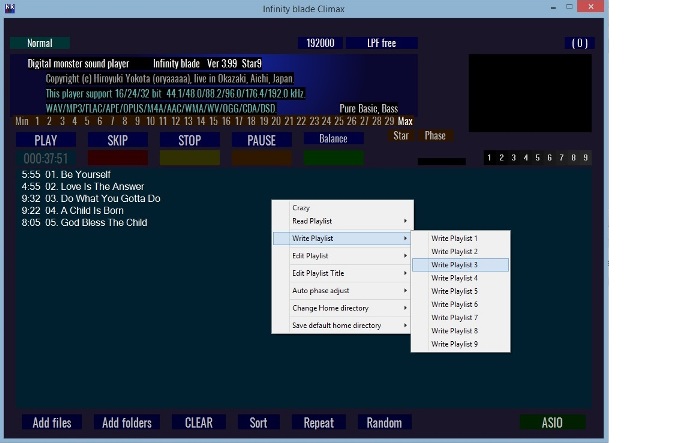Set volume to Min
This screenshot has height=443, width=691.
click(x=22, y=121)
